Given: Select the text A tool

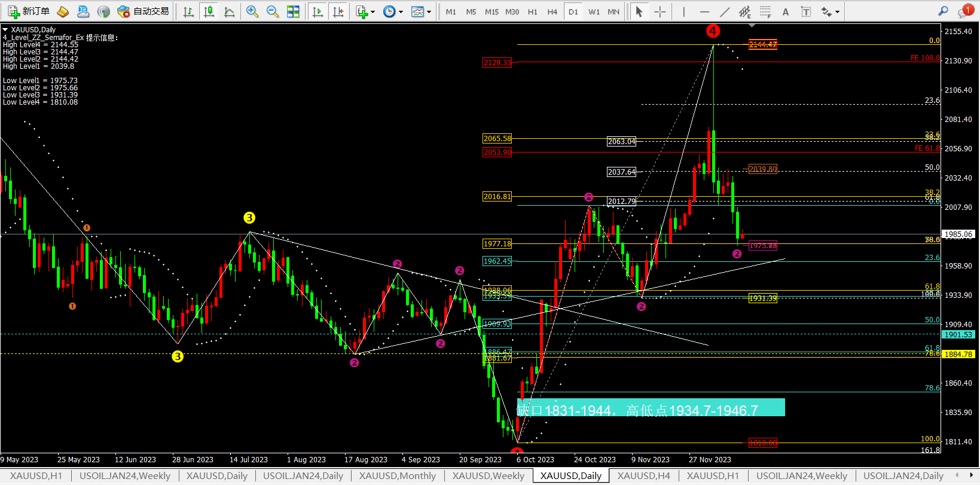Looking at the screenshot, I should pos(786,11).
